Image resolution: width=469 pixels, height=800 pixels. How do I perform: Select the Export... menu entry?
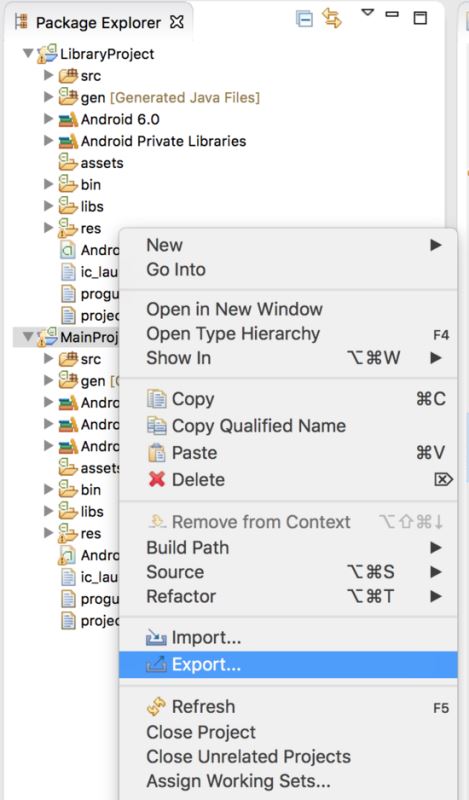[288, 664]
